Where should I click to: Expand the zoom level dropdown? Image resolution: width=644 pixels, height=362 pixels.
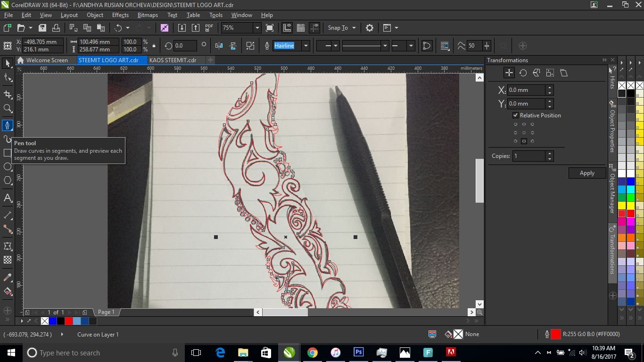(x=257, y=28)
